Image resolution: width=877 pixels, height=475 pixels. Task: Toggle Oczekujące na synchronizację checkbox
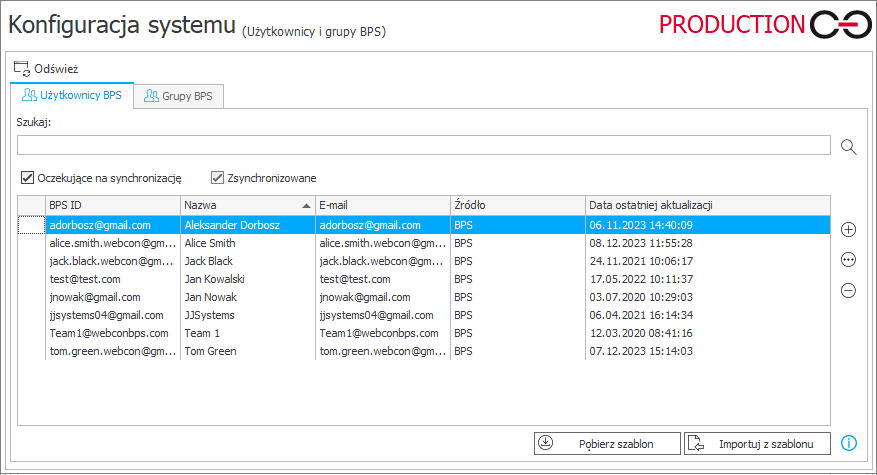pyautogui.click(x=27, y=178)
